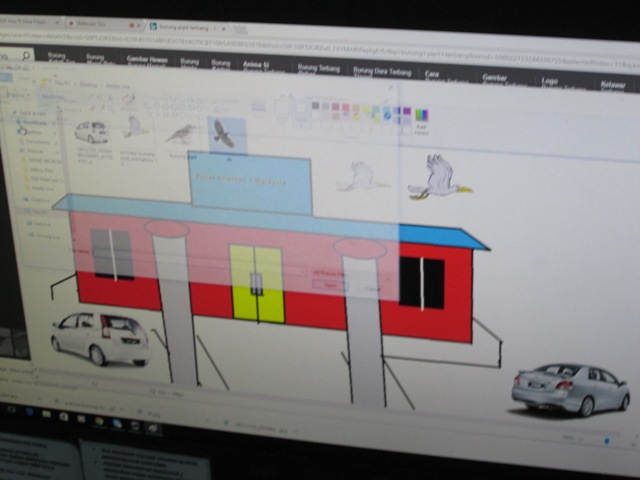Image resolution: width=640 pixels, height=480 pixels.
Task: Open File Explorer from the taskbar
Action: [x=46, y=414]
